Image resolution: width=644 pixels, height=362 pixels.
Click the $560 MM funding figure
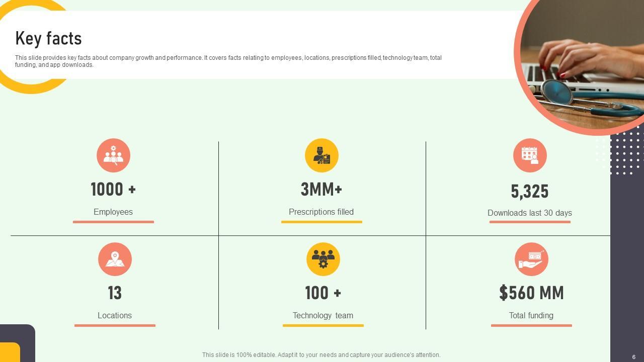pyautogui.click(x=531, y=293)
